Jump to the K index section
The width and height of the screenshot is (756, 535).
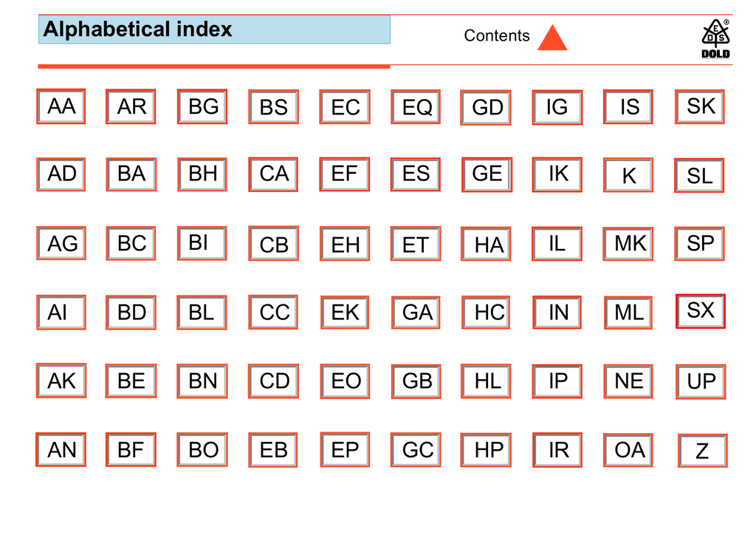coord(628,176)
